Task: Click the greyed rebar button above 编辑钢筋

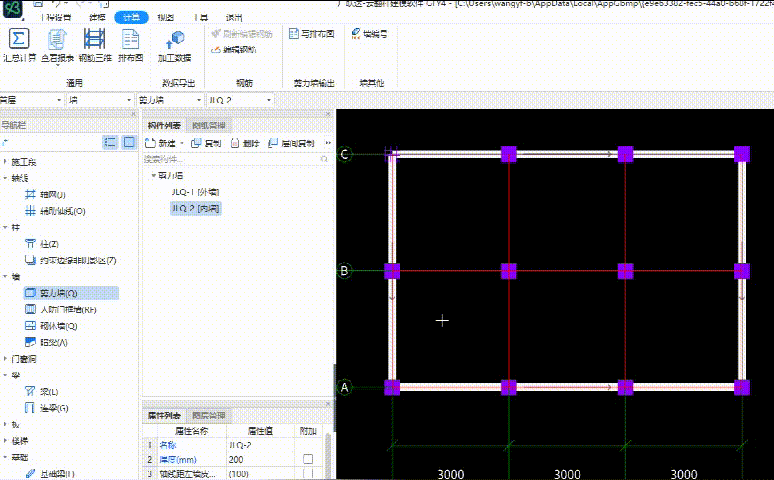Action: pos(241,34)
